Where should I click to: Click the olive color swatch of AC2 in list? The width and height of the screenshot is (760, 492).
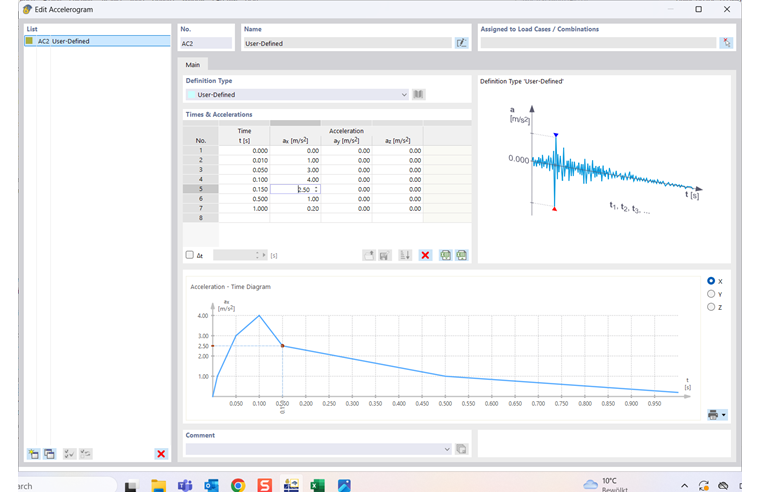click(x=30, y=41)
